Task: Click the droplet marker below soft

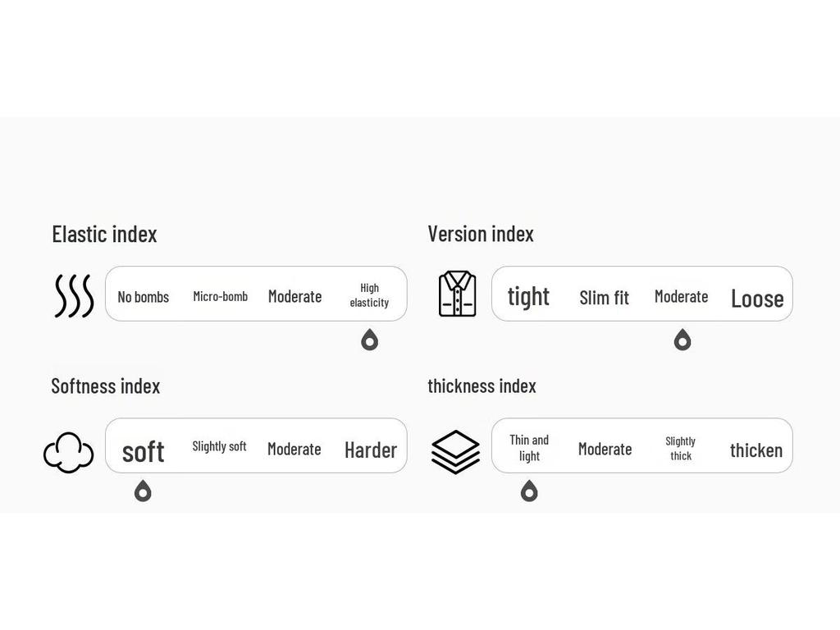Action: tap(143, 491)
